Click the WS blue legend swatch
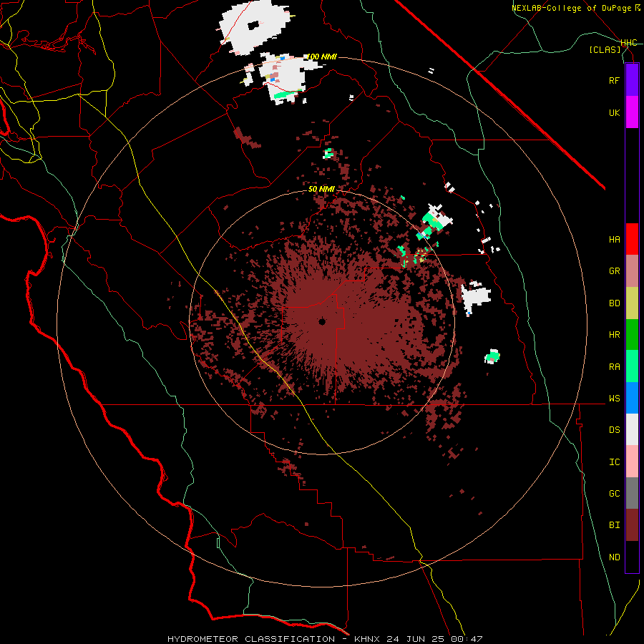 click(632, 398)
